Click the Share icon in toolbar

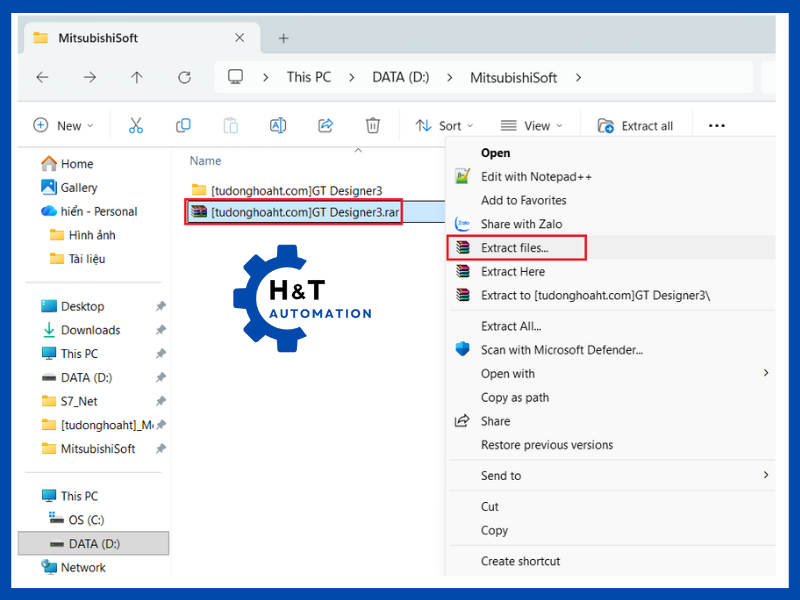(325, 125)
